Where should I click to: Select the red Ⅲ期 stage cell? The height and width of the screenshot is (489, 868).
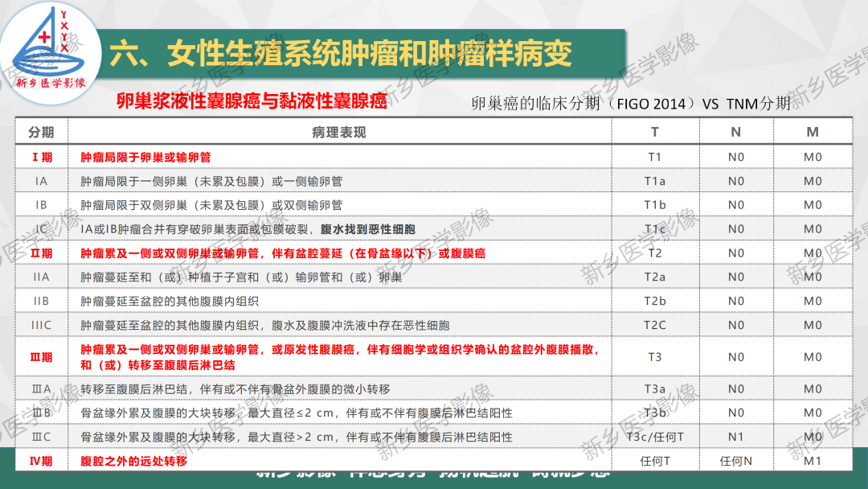pyautogui.click(x=42, y=357)
